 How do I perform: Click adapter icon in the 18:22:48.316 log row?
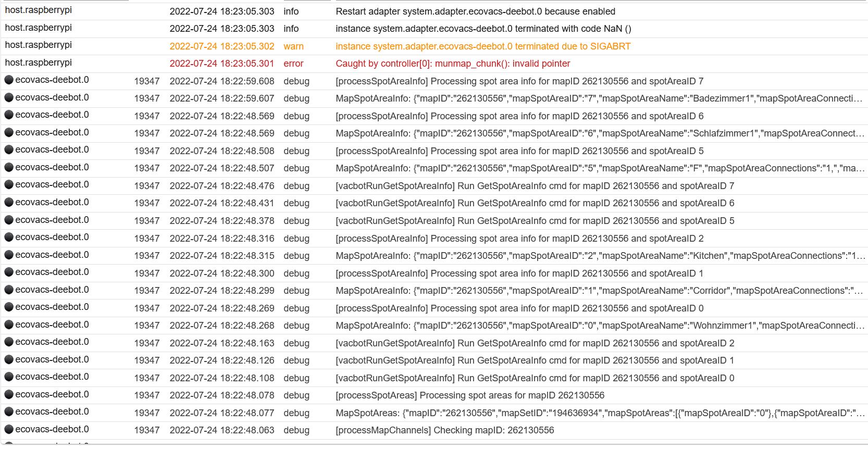9,237
